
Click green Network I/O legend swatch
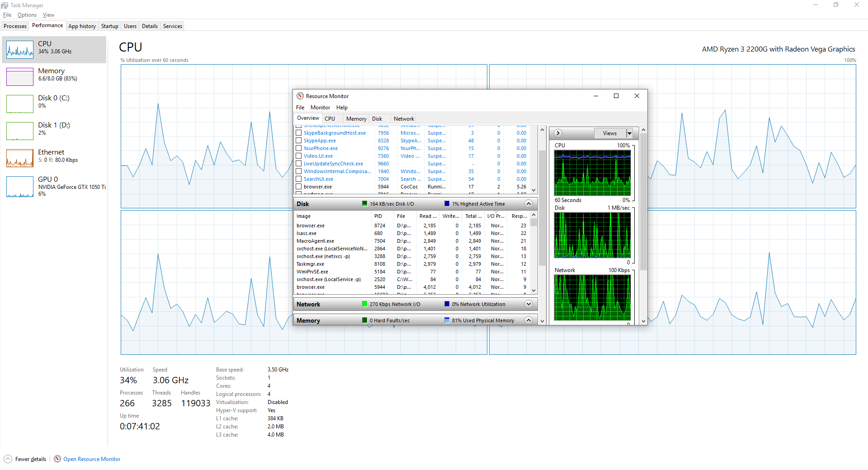[364, 304]
